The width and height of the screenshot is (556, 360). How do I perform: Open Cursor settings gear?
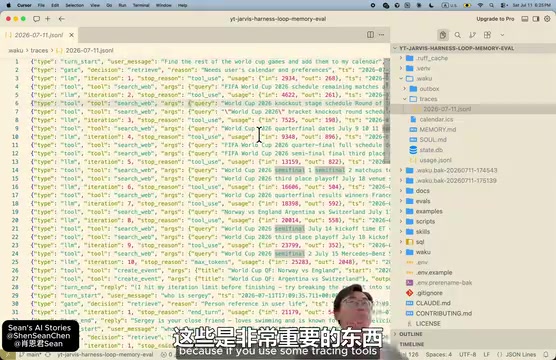(x=547, y=19)
